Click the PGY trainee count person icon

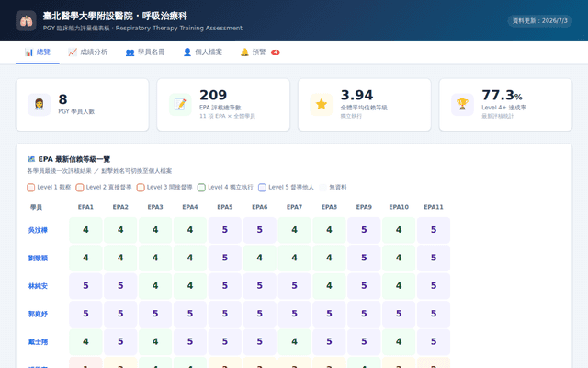coord(39,104)
